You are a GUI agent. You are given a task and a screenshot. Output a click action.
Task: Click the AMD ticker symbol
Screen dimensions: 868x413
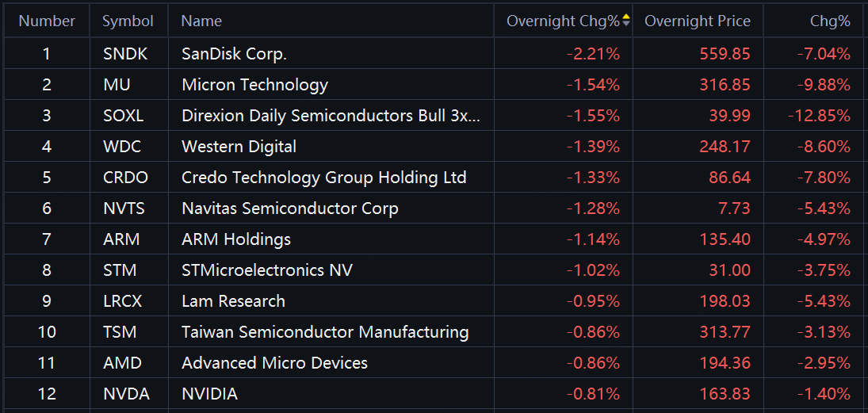pyautogui.click(x=122, y=363)
